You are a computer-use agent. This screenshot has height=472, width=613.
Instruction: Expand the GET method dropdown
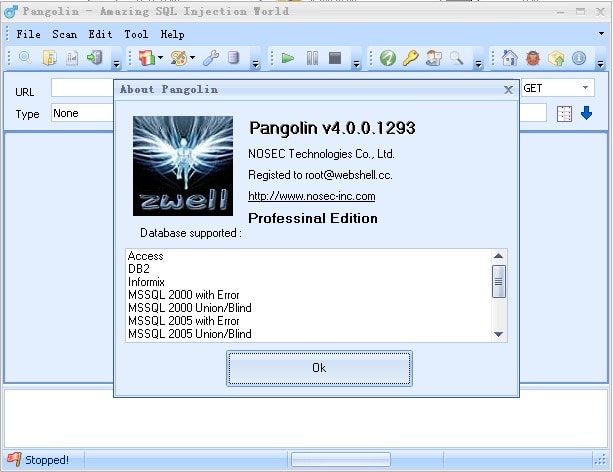585,88
